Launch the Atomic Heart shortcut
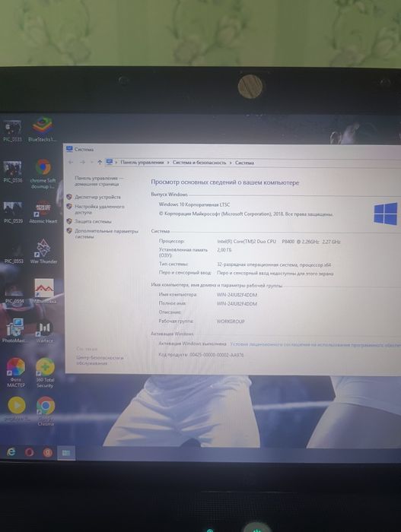The width and height of the screenshot is (401, 532). tap(43, 212)
